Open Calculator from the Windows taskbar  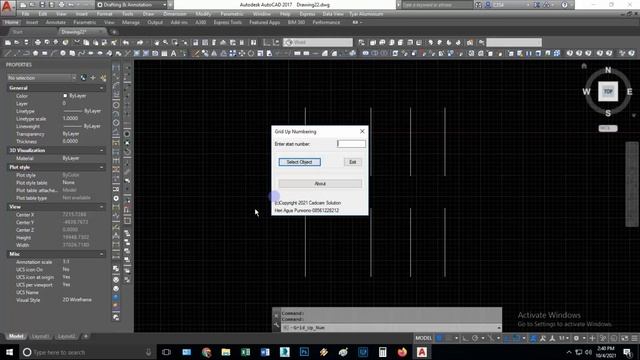[382, 352]
